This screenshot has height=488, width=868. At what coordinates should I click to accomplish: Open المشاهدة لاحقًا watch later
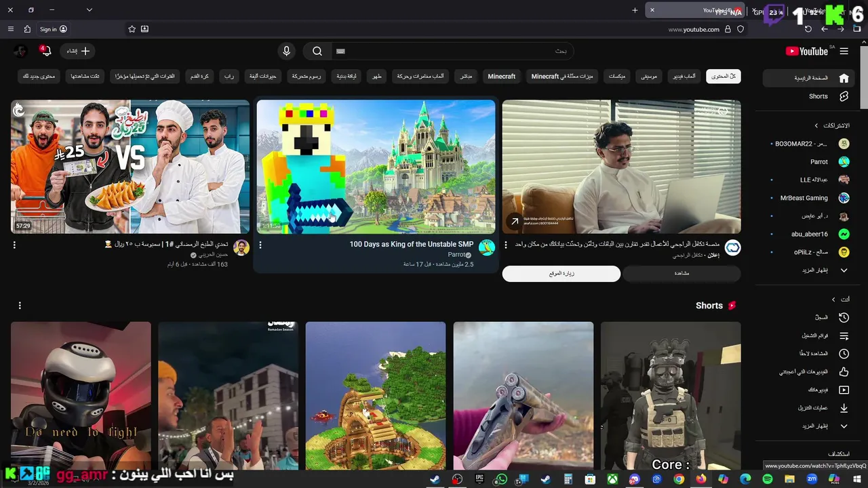(x=807, y=354)
